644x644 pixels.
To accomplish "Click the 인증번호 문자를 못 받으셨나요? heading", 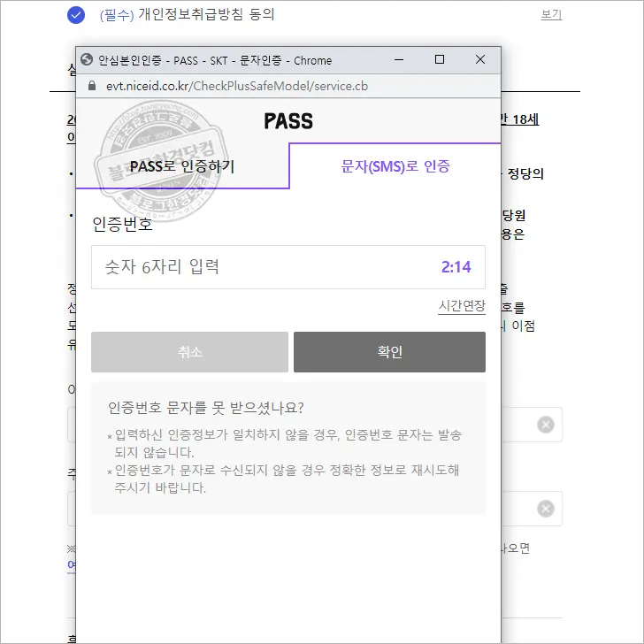I will pos(206,408).
